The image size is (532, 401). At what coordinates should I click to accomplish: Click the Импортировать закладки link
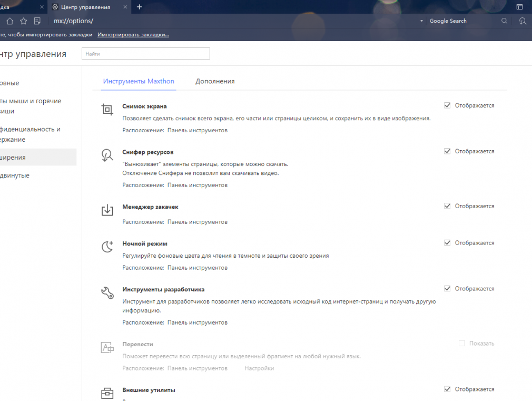click(x=133, y=35)
